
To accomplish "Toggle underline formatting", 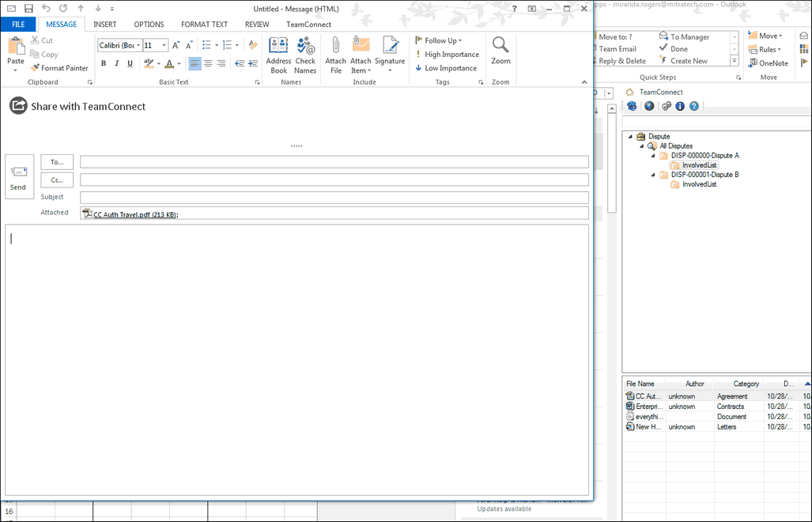I will tap(130, 63).
